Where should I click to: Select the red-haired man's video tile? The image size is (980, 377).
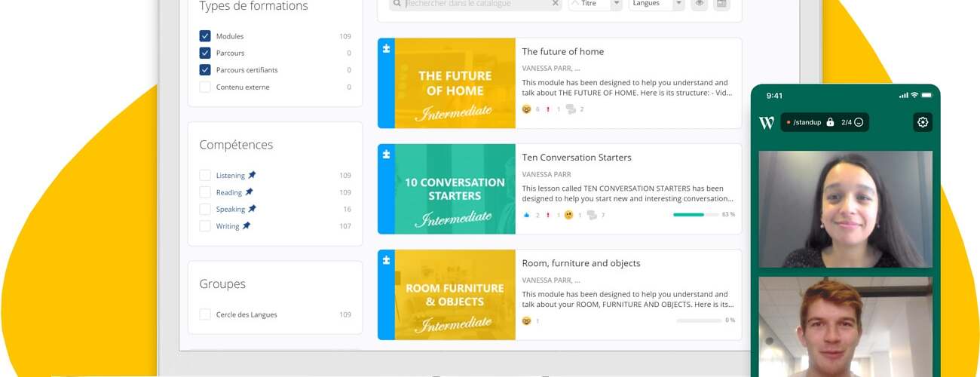845,326
